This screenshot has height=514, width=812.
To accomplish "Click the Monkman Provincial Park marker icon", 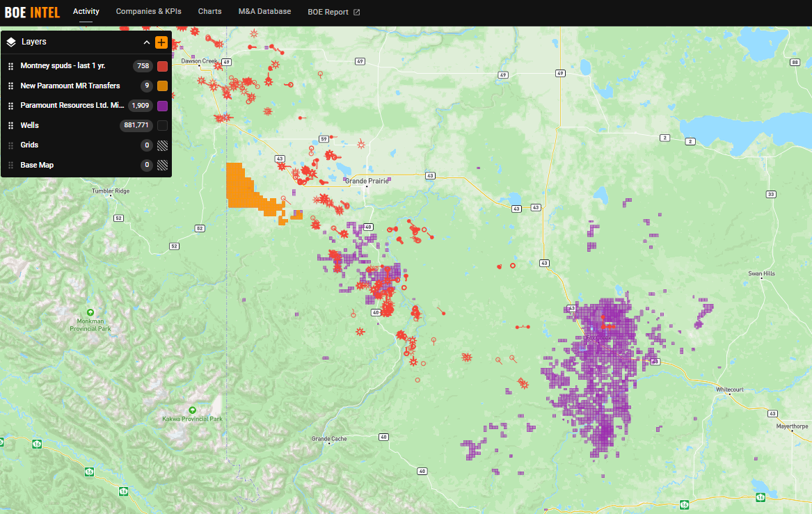I will [90, 312].
